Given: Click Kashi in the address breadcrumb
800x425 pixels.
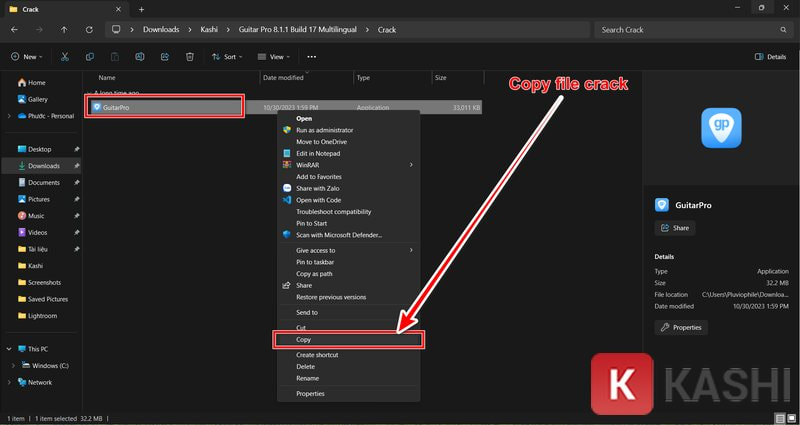Looking at the screenshot, I should click(x=209, y=30).
